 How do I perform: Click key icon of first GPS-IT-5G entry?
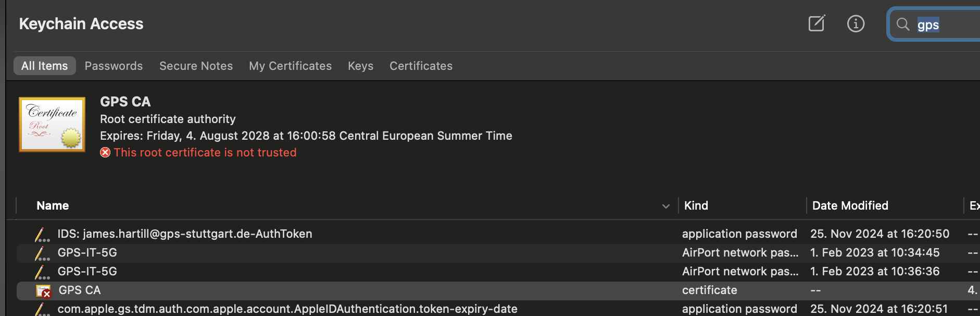click(x=42, y=253)
